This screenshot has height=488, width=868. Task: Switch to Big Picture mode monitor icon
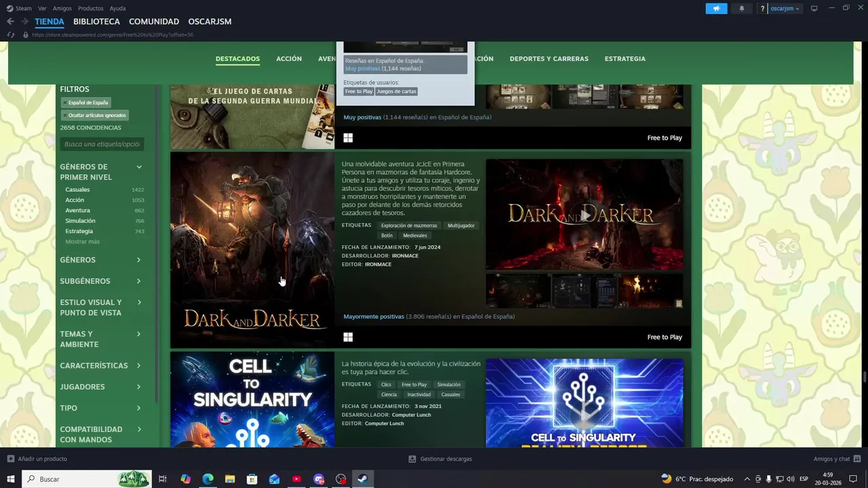click(x=814, y=8)
